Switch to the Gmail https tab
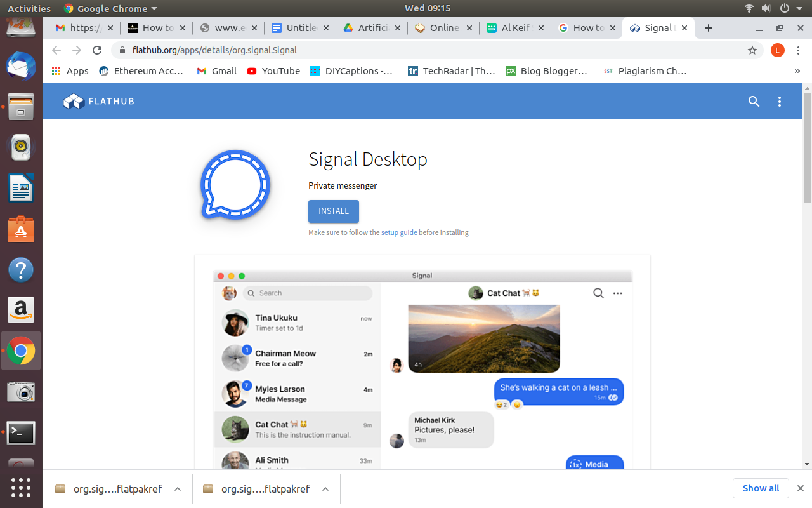The image size is (812, 508). [x=84, y=28]
